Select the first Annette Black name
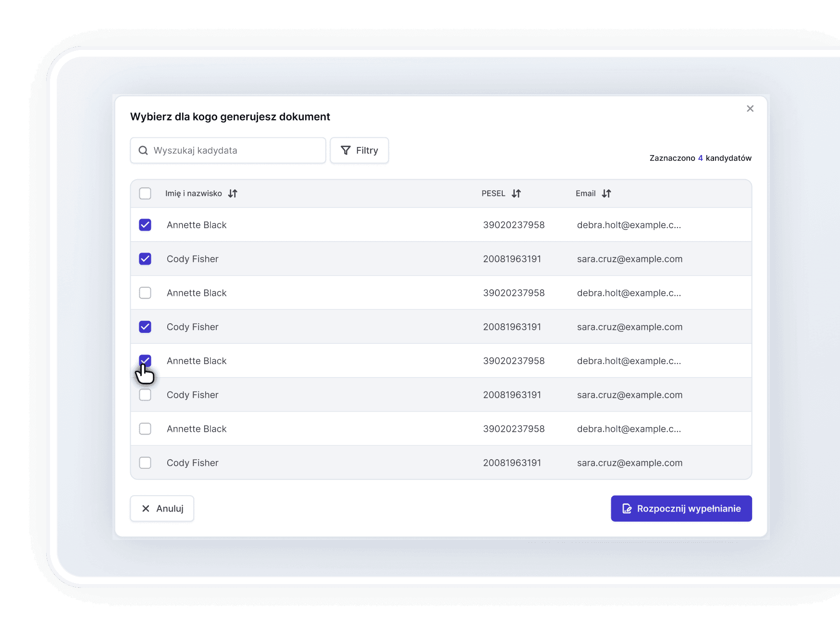 click(197, 225)
